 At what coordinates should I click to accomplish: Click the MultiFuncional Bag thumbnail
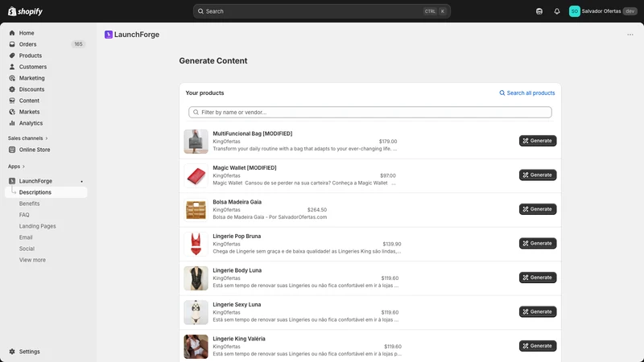click(196, 142)
